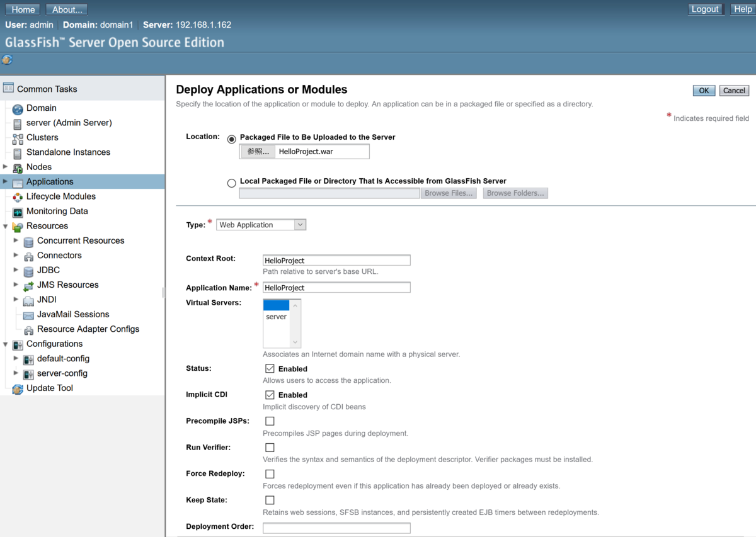Viewport: 756px width, 537px height.
Task: Click the Configurations icon
Action: coord(18,344)
